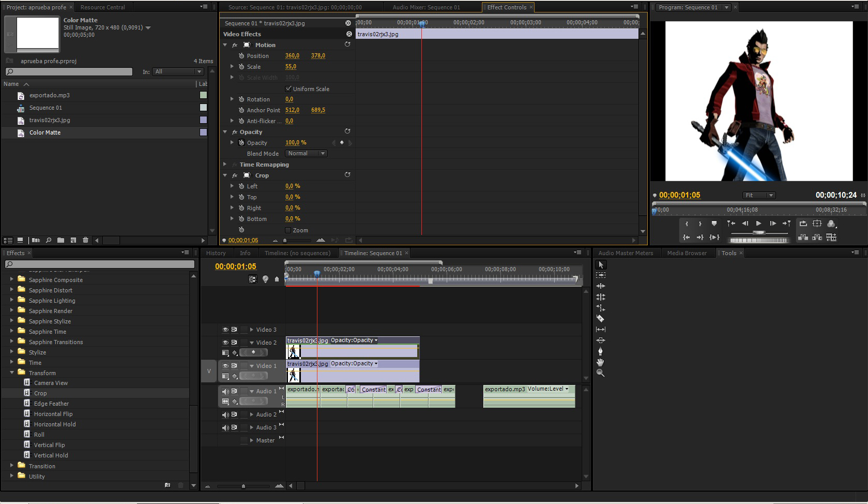Screen dimensions: 868x504
Task: Switch to Audio Master Meters tab
Action: pos(626,253)
